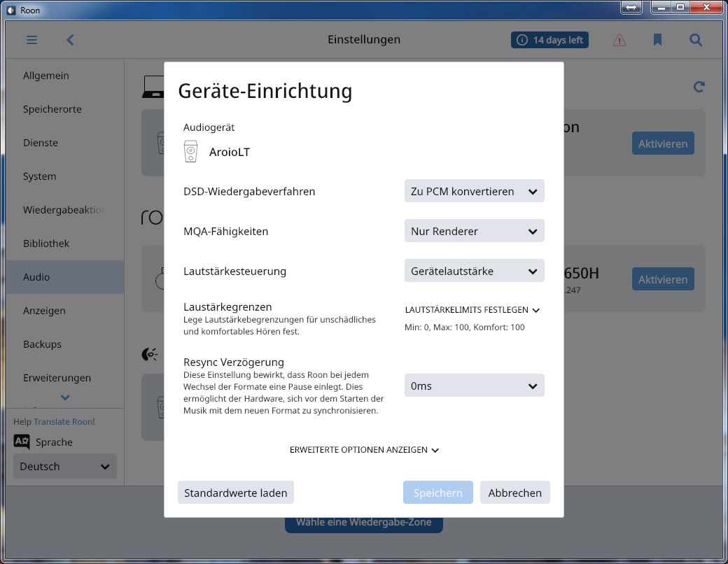The width and height of the screenshot is (728, 564).
Task: Click Standardwerte laden button
Action: click(235, 493)
